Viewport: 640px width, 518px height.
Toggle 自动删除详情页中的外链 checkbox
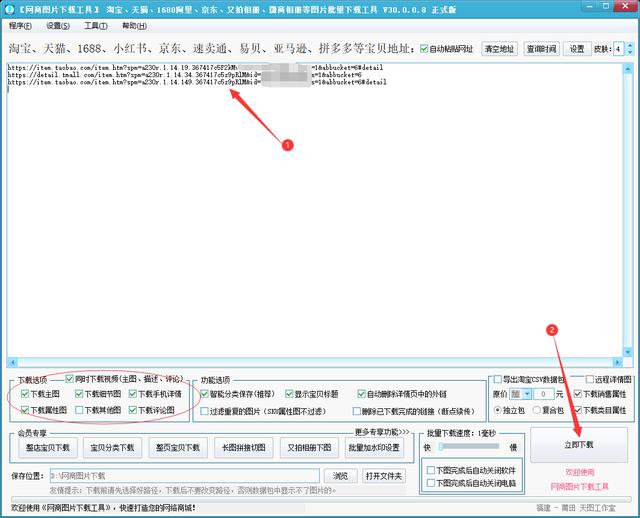click(x=361, y=394)
